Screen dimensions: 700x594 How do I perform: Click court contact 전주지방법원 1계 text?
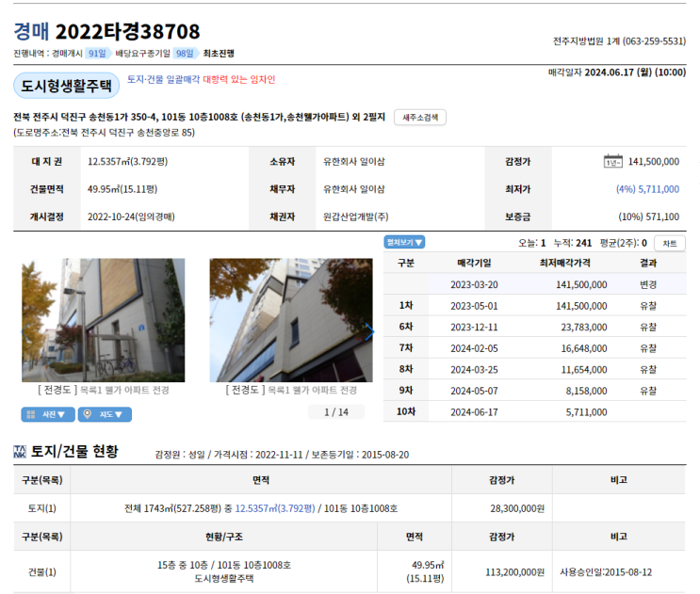point(619,41)
